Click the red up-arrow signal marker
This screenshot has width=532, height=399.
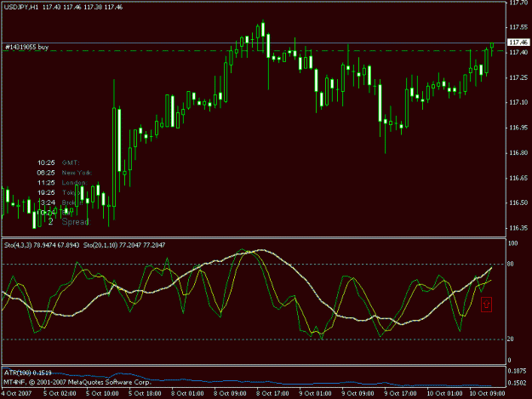487,305
